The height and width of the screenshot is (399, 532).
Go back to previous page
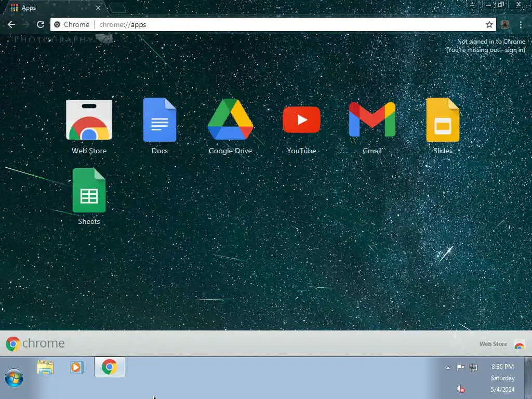(x=11, y=24)
